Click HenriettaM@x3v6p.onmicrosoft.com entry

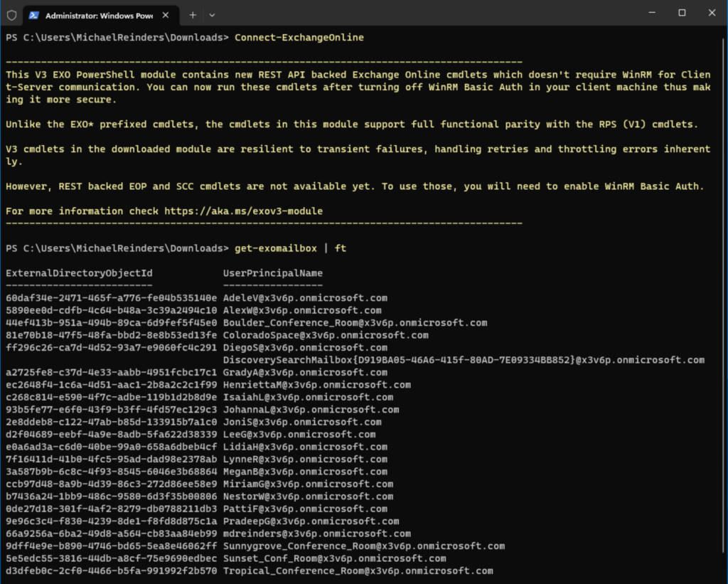click(x=316, y=385)
